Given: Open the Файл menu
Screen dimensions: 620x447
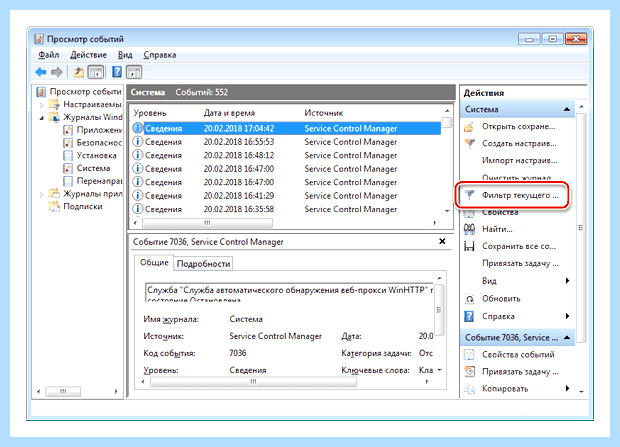Looking at the screenshot, I should (49, 55).
